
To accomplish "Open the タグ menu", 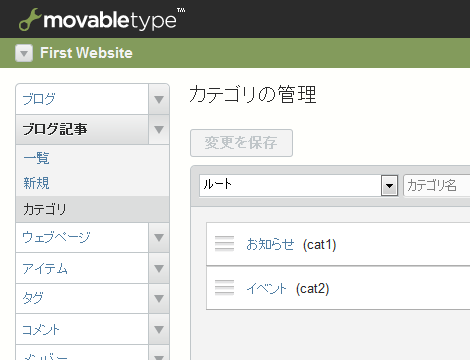I will pyautogui.click(x=82, y=298).
